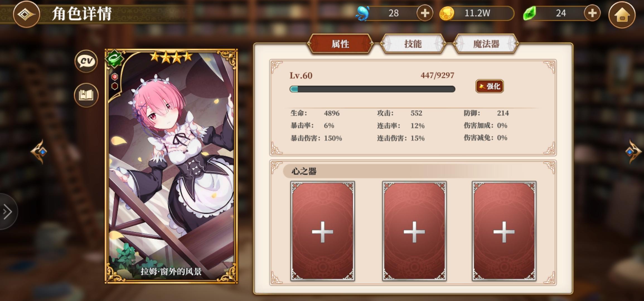The height and width of the screenshot is (301, 644).
Task: Add item to middle 心之器 slot
Action: 414,231
